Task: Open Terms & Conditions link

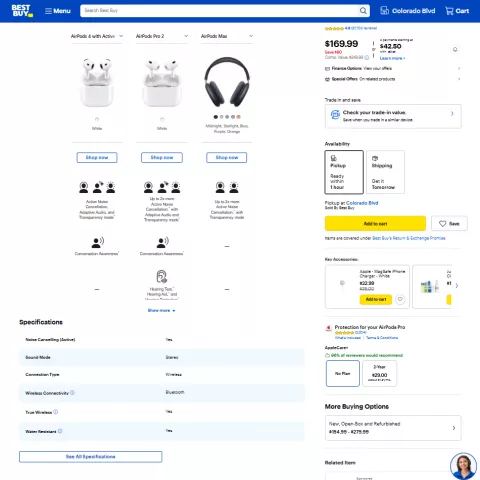Action: [382, 338]
